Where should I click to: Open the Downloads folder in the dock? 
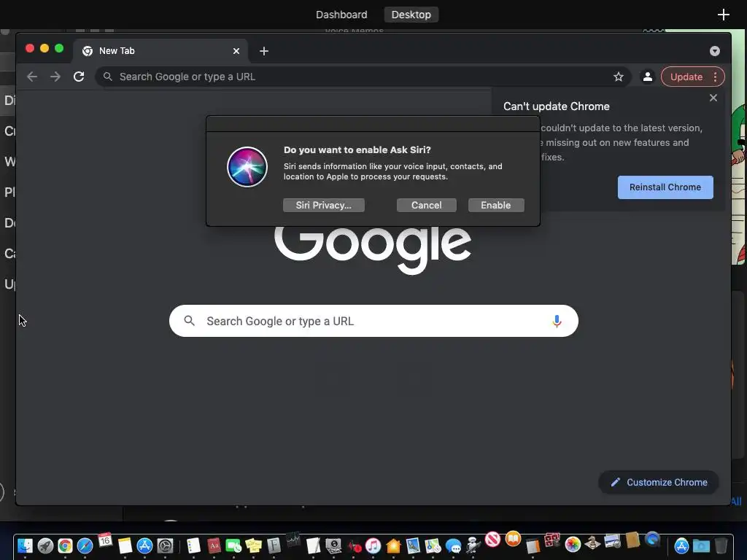(x=701, y=545)
